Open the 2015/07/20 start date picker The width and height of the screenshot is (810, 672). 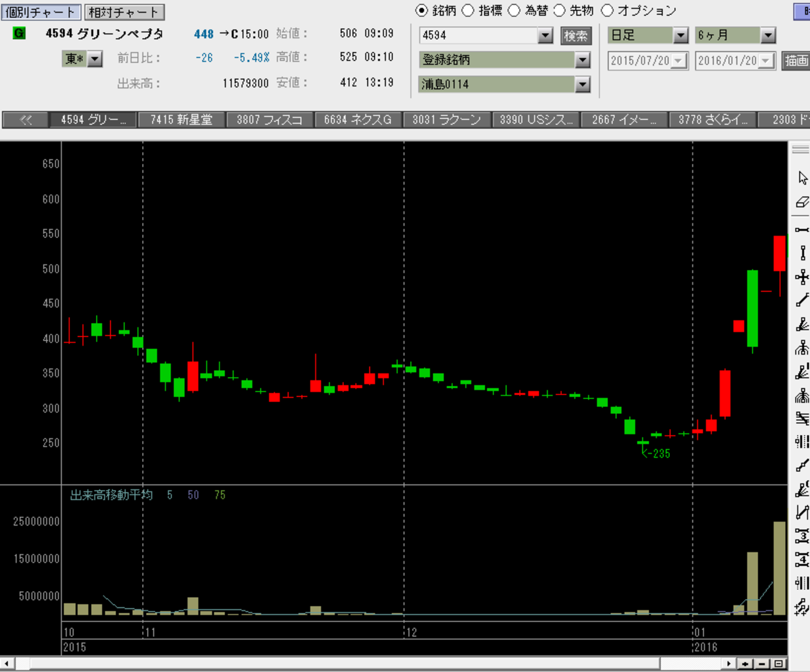679,60
